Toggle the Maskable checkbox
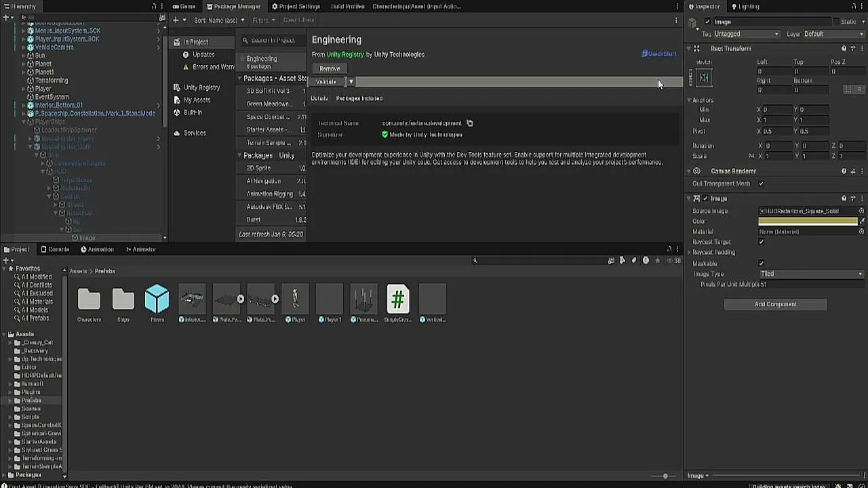 [x=761, y=263]
